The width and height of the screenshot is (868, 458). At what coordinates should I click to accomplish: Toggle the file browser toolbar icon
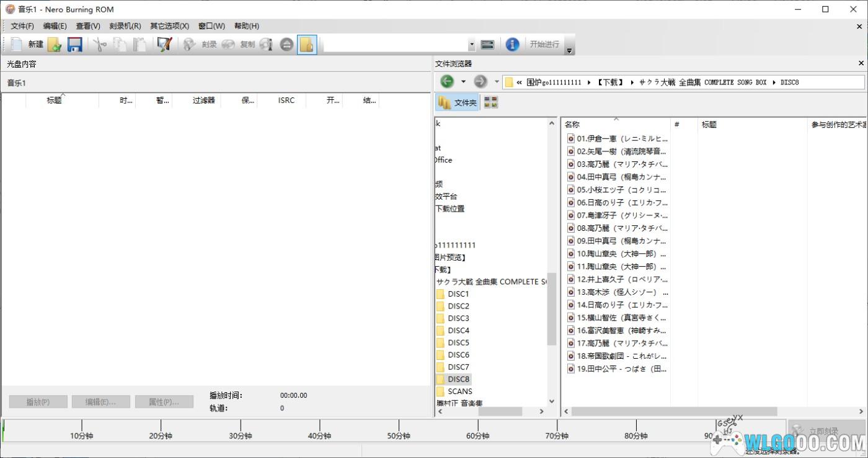pos(307,44)
